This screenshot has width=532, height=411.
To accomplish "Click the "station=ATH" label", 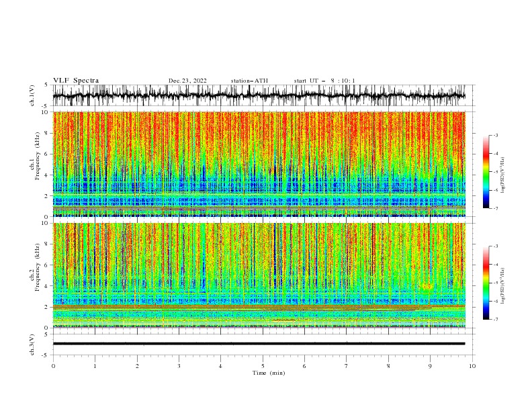I will point(249,81).
